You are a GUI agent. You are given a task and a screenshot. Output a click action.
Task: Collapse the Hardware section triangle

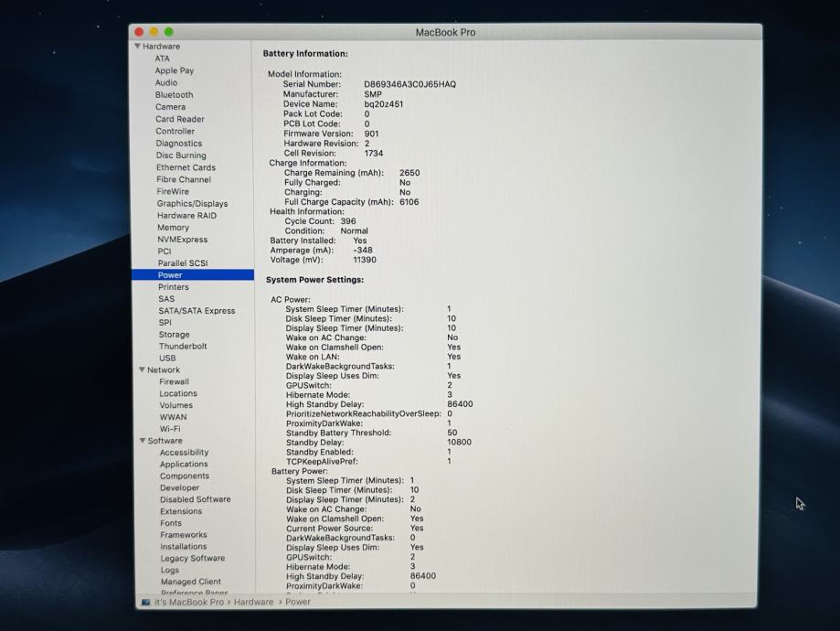[x=137, y=46]
